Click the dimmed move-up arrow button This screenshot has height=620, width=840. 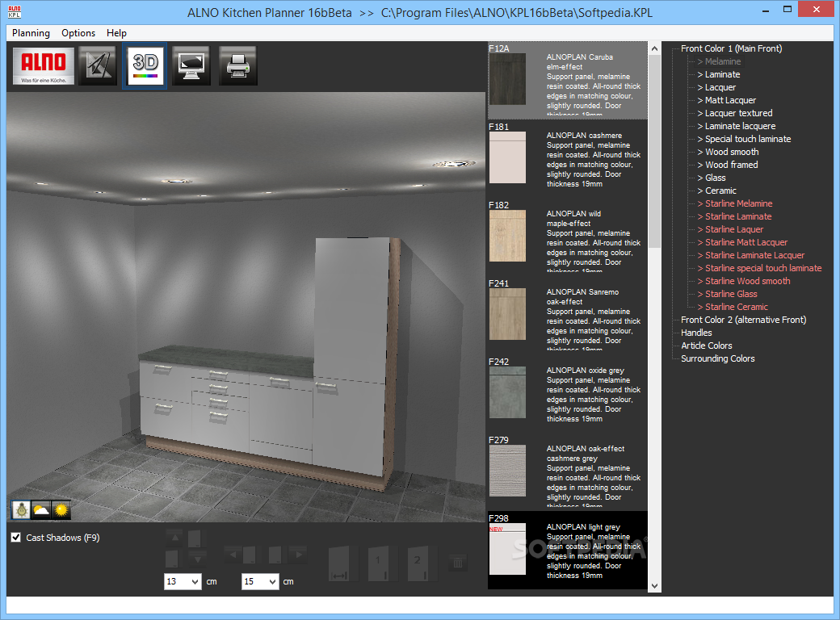(174, 538)
